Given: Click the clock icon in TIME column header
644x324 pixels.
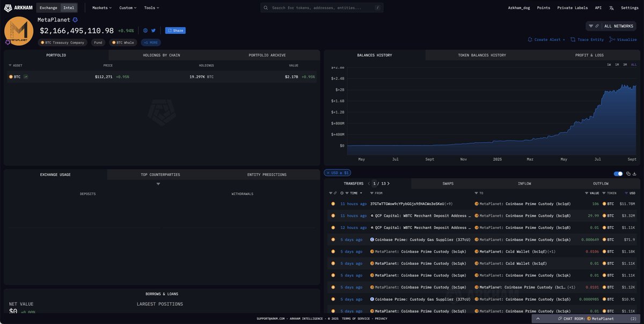Looking at the screenshot, I should (x=342, y=193).
